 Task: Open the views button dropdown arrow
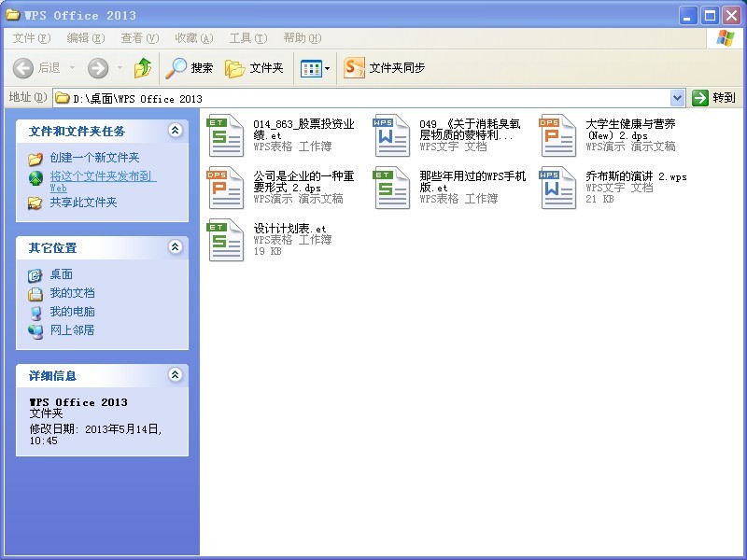[x=327, y=68]
